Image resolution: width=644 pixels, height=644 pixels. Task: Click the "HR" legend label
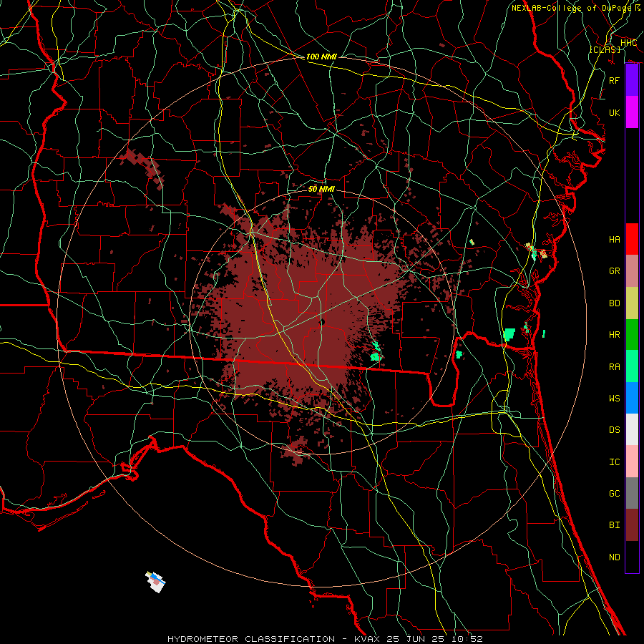click(x=615, y=335)
